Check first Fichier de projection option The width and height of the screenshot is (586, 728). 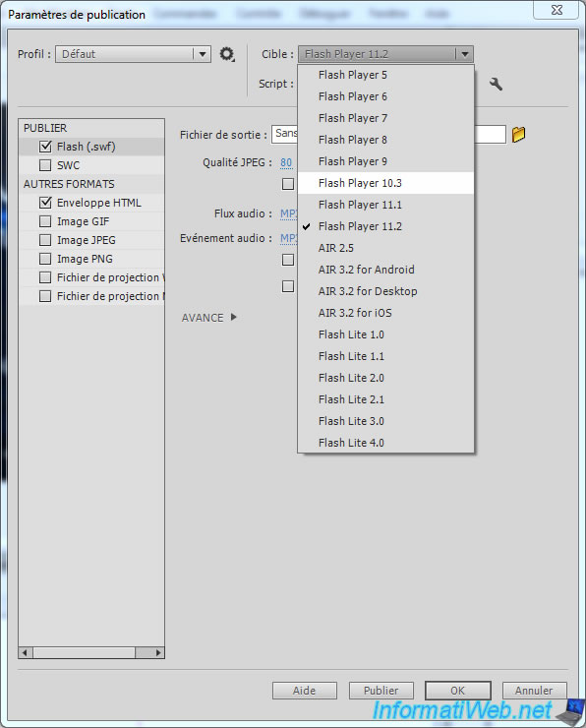point(45,277)
